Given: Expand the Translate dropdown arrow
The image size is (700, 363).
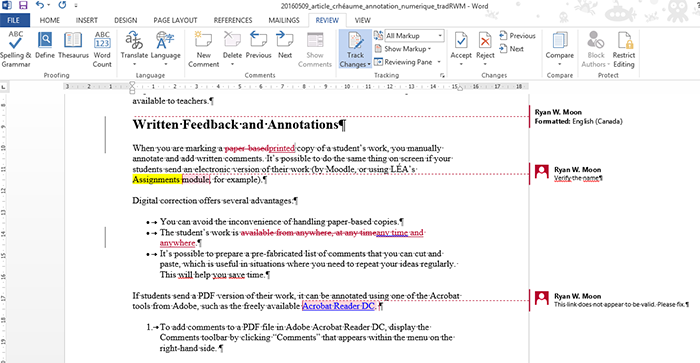Looking at the screenshot, I should pos(134,64).
